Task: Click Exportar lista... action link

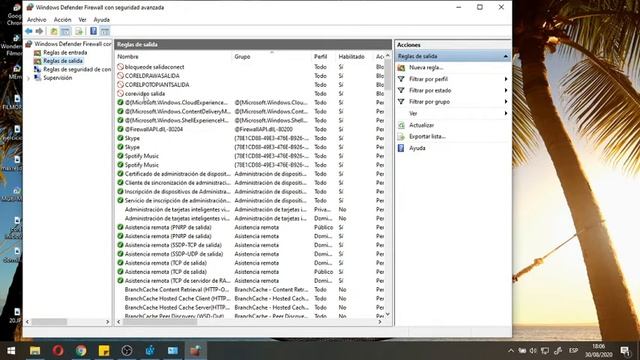Action: [x=427, y=137]
